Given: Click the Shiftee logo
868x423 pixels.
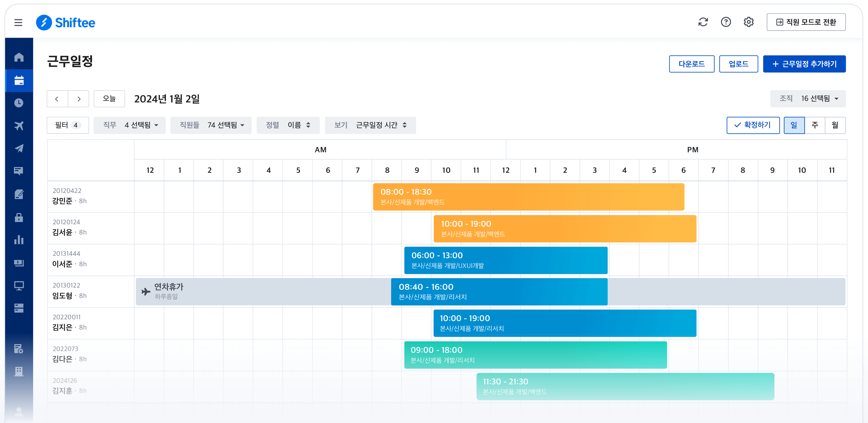Looking at the screenshot, I should point(65,23).
